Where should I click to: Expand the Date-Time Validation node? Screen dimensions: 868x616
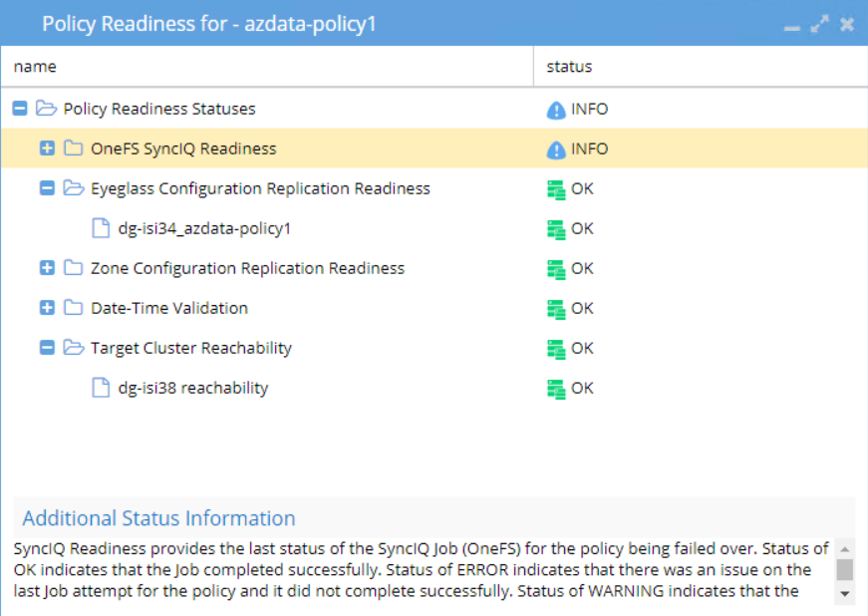click(47, 307)
